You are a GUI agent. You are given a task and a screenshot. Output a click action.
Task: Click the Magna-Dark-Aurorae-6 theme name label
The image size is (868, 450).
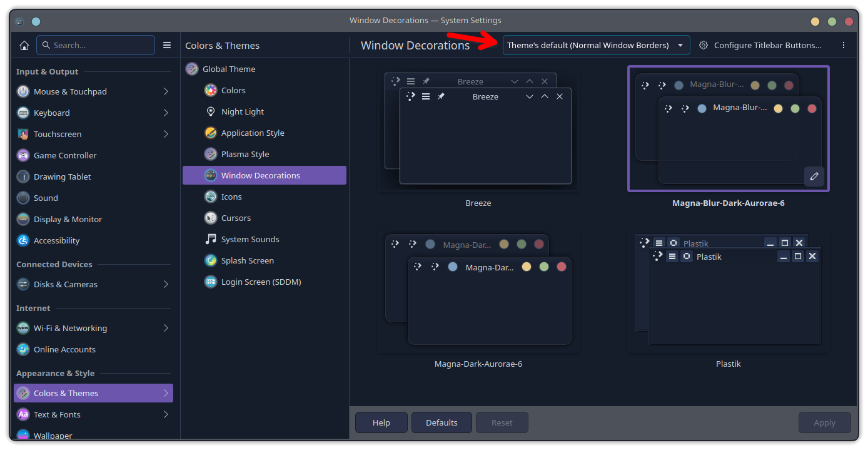point(478,364)
